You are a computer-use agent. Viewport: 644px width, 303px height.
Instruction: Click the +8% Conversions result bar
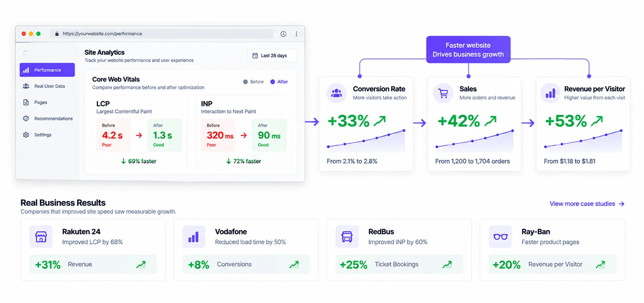(x=246, y=264)
